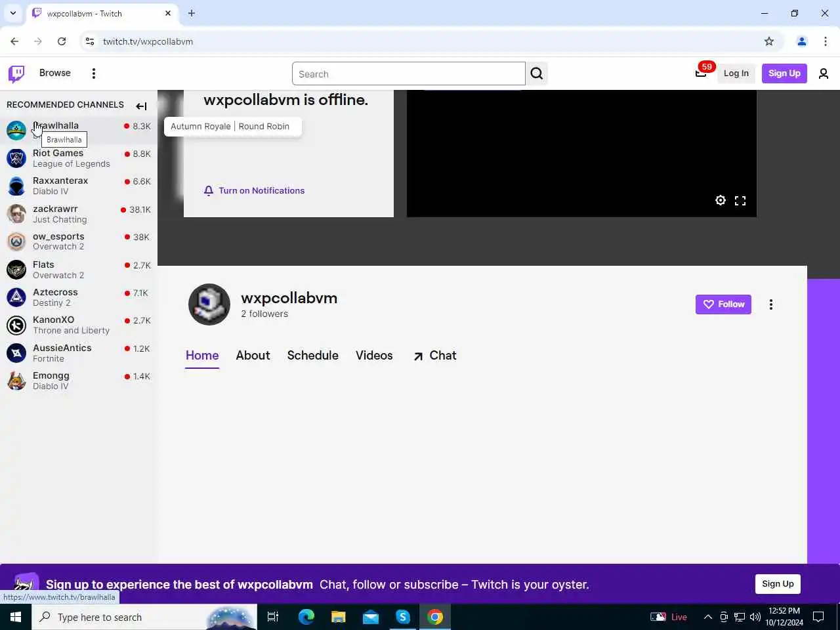Open Raxxanterax channel avatar

tap(16, 186)
